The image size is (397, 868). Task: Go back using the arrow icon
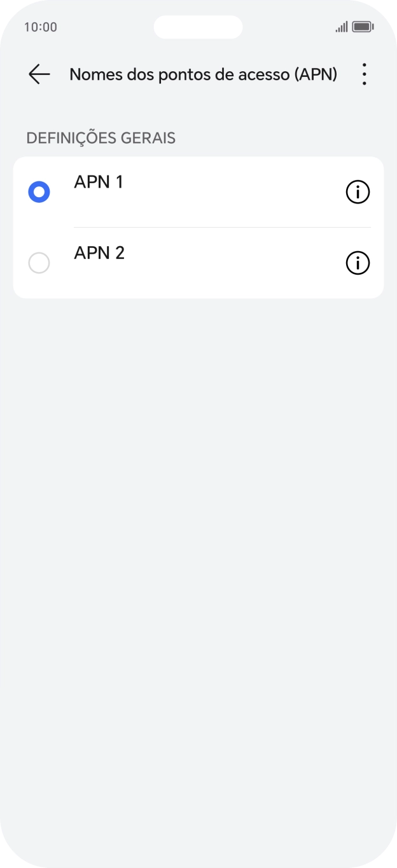39,74
